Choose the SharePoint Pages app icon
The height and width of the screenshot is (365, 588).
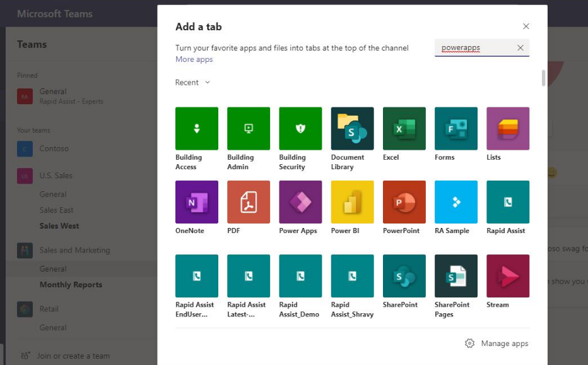click(x=456, y=276)
